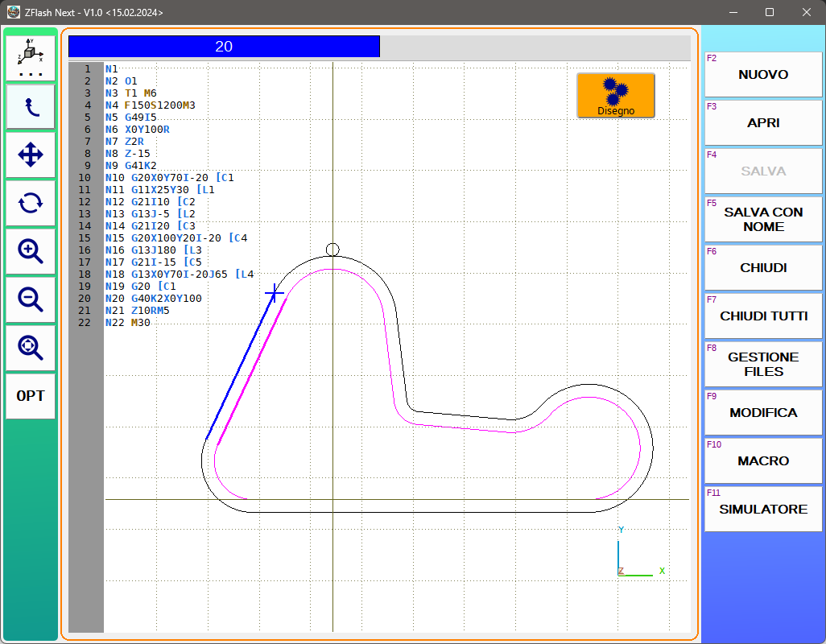Click the curved undo arrow icon
The width and height of the screenshot is (826, 644).
pos(31,106)
